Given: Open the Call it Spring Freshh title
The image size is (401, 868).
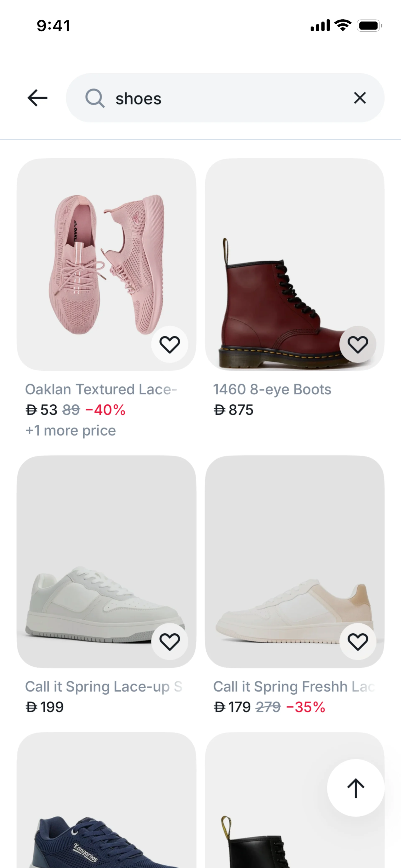Looking at the screenshot, I should click(294, 686).
